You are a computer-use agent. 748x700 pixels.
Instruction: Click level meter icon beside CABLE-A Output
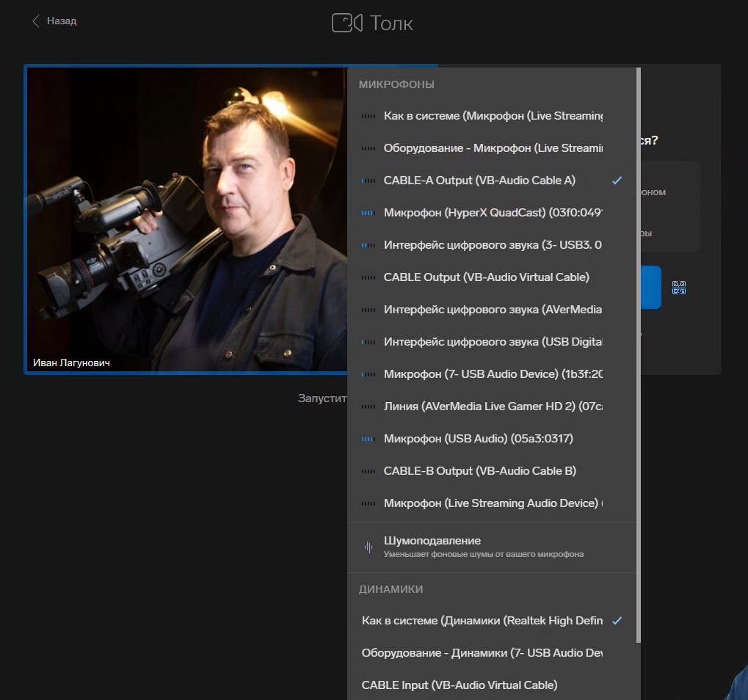[x=368, y=181]
